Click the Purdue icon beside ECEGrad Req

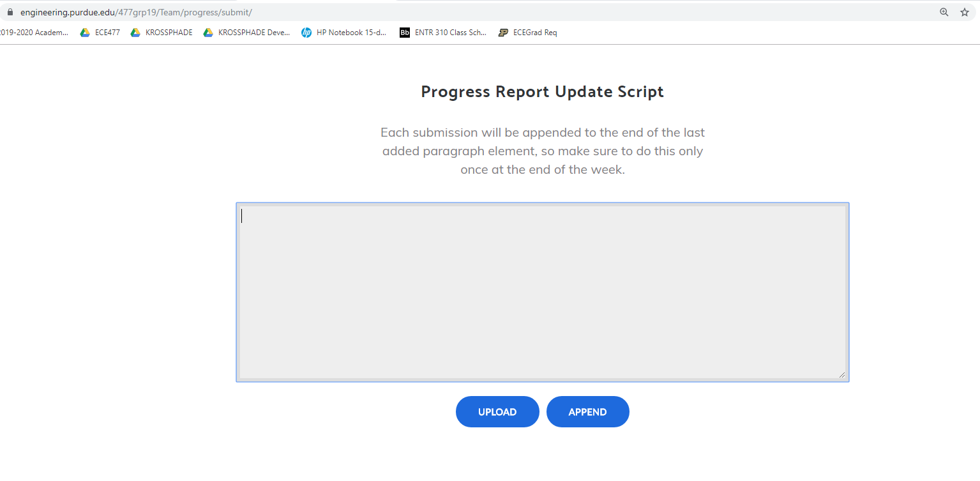(503, 33)
